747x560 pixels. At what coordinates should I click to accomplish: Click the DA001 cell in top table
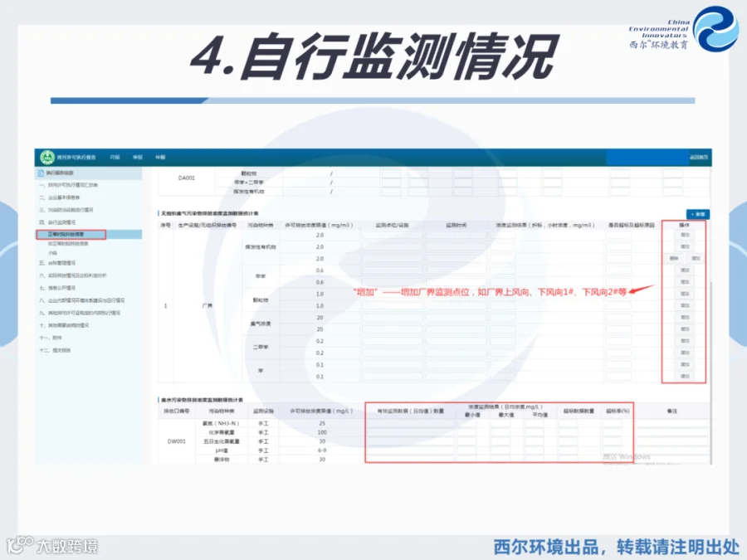coord(186,178)
